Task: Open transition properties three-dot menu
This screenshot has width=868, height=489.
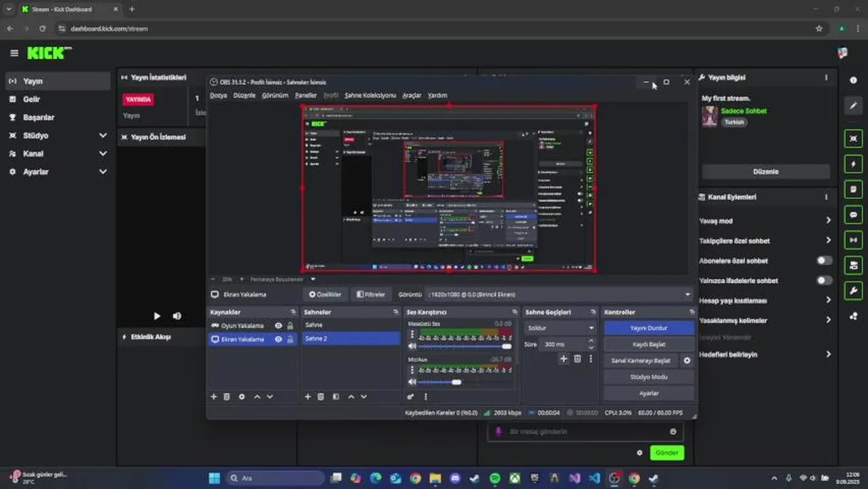Action: 590,359
